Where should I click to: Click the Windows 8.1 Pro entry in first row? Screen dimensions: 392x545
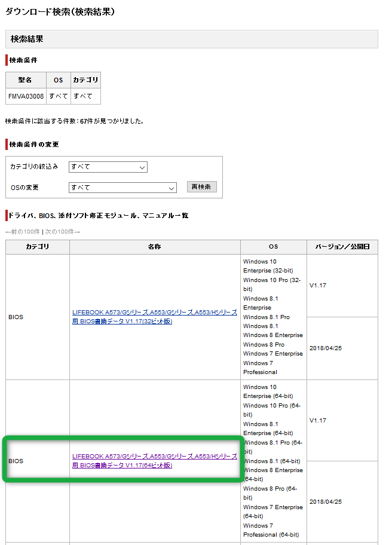pos(266,317)
